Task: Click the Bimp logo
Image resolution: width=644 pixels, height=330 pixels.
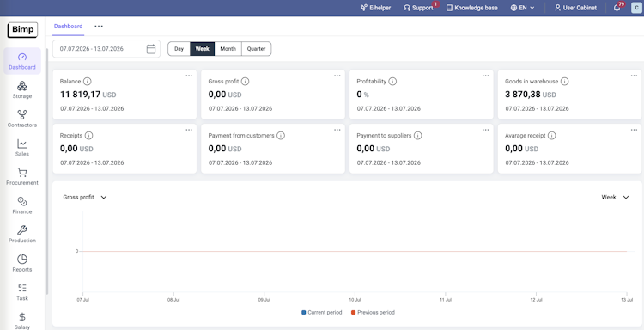Action: point(22,30)
